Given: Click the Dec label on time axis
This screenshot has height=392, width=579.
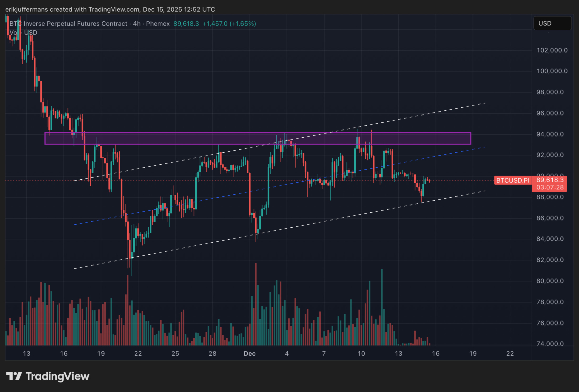Looking at the screenshot, I should 249,354.
